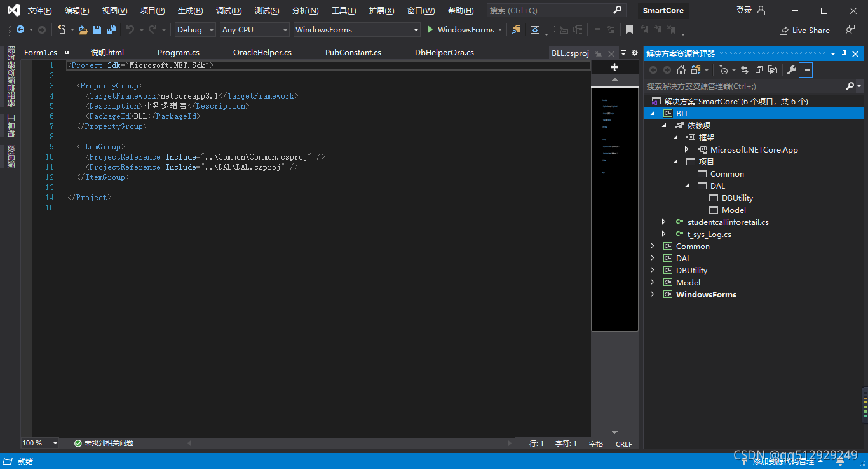Open the 文件(F) menu
The image size is (868, 469).
pyautogui.click(x=40, y=11)
